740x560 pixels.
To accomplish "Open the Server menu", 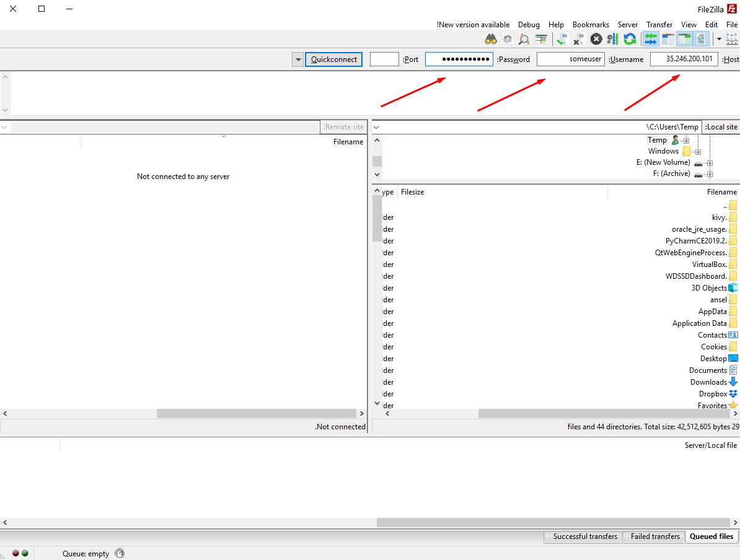I will 628,25.
